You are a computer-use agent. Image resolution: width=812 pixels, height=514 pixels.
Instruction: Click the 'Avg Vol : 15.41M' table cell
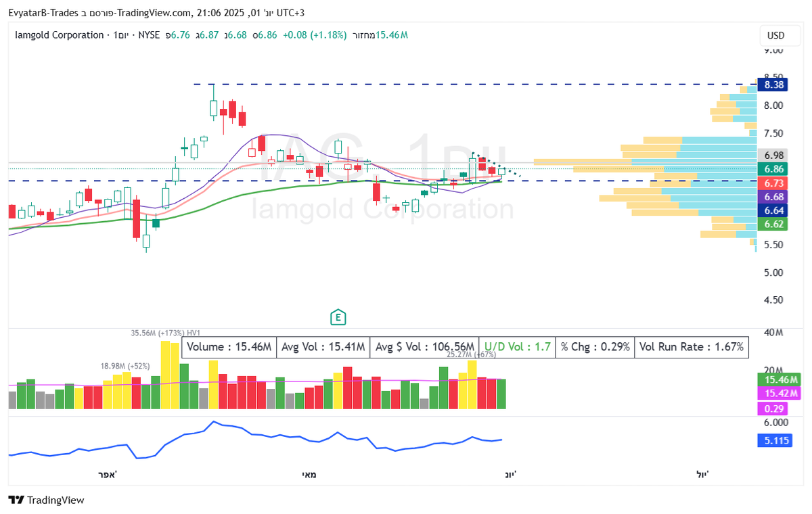(x=323, y=347)
